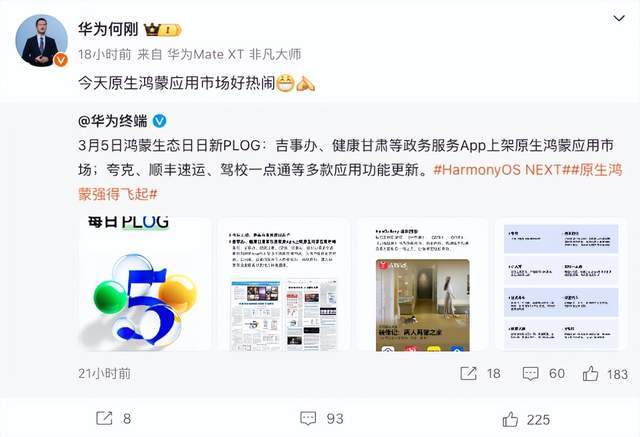Open the @华为终端 account link
Image resolution: width=640 pixels, height=437 pixels.
click(x=113, y=121)
